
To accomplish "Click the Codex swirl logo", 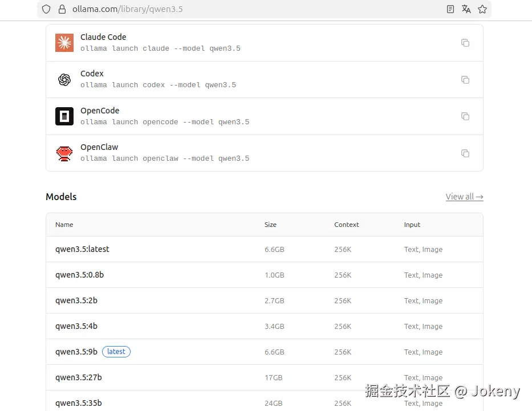I will pos(64,80).
